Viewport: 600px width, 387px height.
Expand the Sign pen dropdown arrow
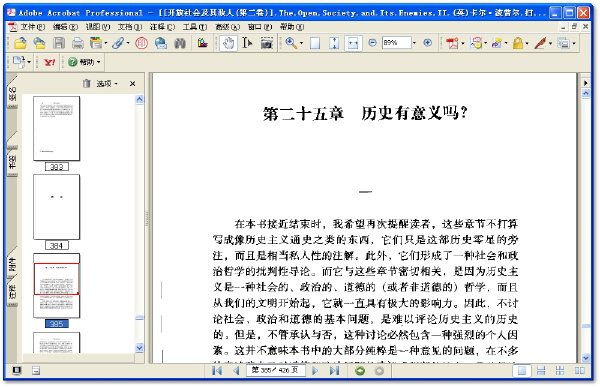[x=550, y=43]
